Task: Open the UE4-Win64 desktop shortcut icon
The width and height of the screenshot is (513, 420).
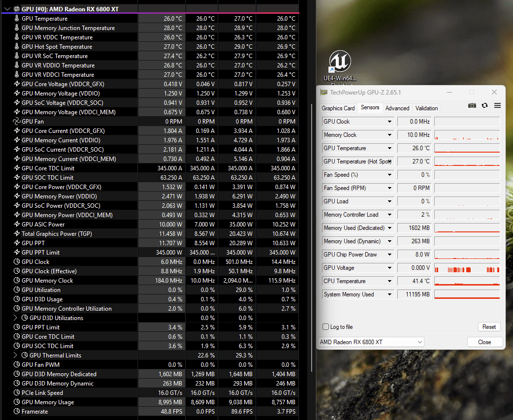Action: click(340, 62)
